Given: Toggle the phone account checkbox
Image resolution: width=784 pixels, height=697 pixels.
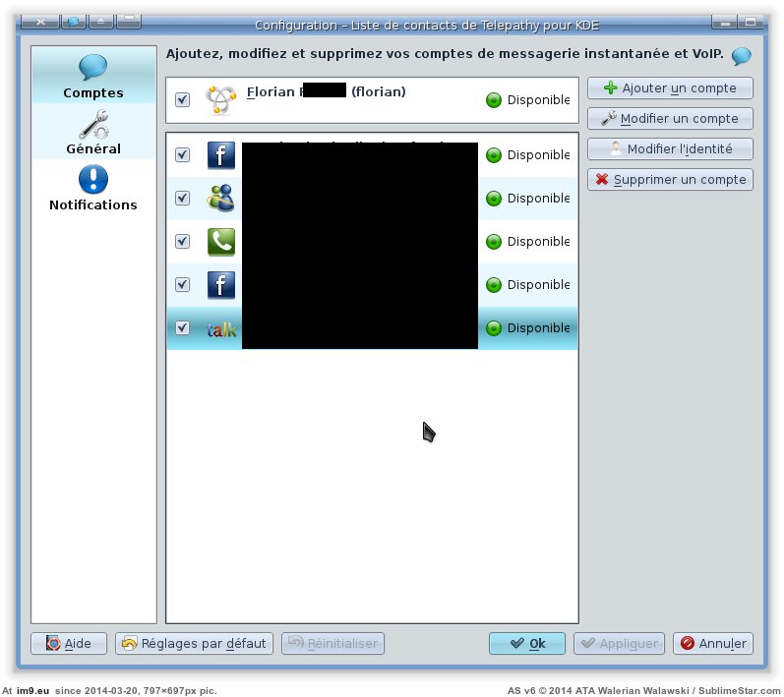Looking at the screenshot, I should 182,242.
